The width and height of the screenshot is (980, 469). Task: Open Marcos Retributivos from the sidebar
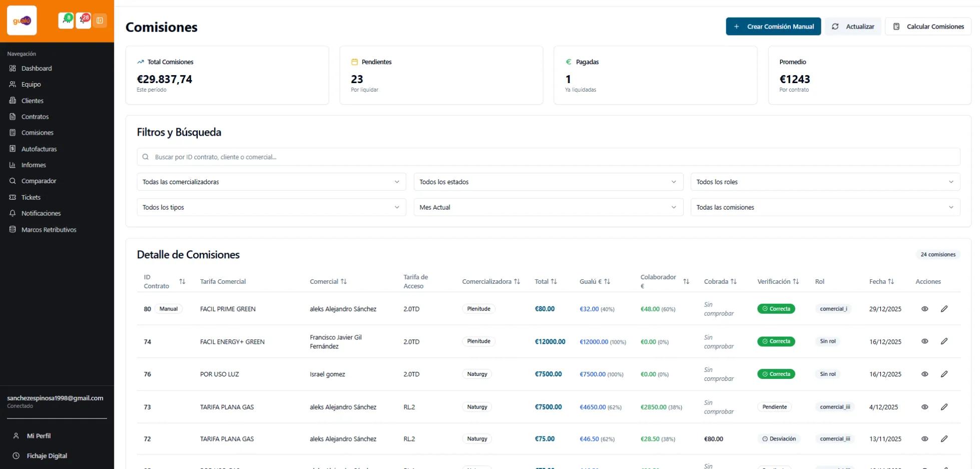(49, 230)
